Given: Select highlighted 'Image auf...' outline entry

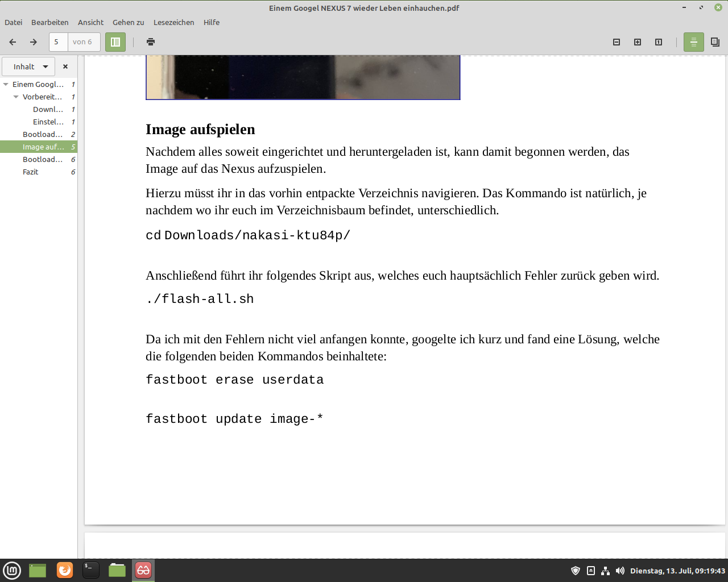Looking at the screenshot, I should [x=39, y=147].
